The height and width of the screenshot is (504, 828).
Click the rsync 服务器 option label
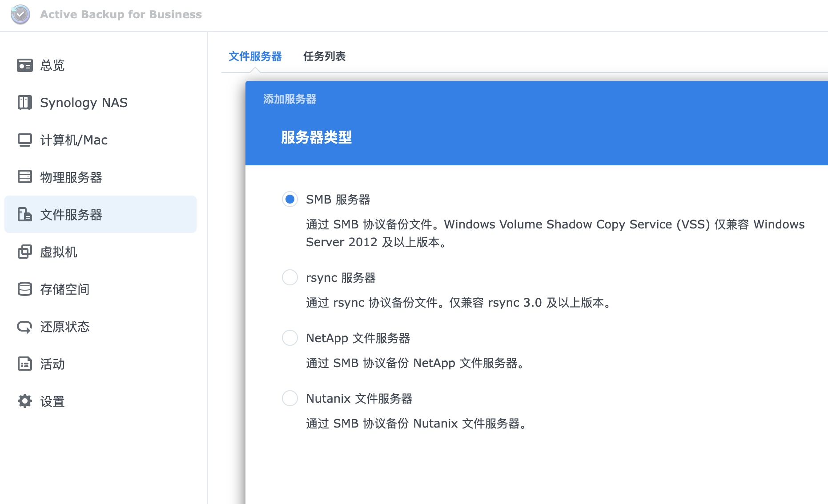(x=341, y=278)
